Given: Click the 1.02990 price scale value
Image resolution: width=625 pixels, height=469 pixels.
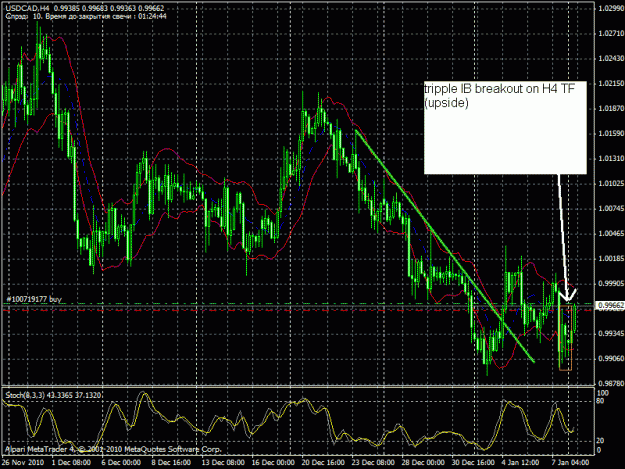Looking at the screenshot, I should pos(611,8).
